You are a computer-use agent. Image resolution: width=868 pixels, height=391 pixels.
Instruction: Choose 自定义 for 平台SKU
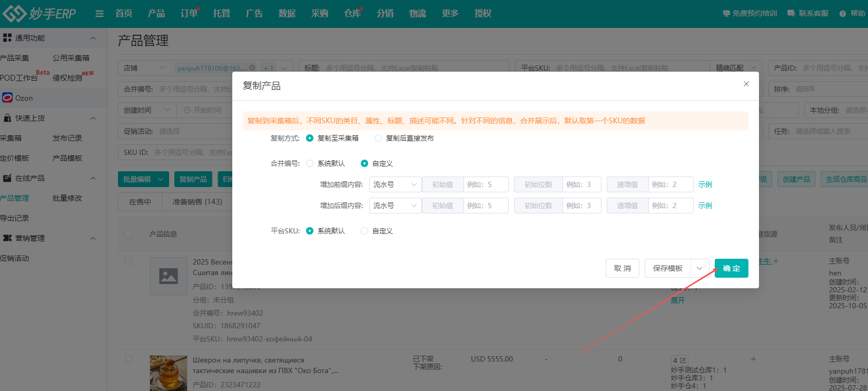(x=364, y=231)
